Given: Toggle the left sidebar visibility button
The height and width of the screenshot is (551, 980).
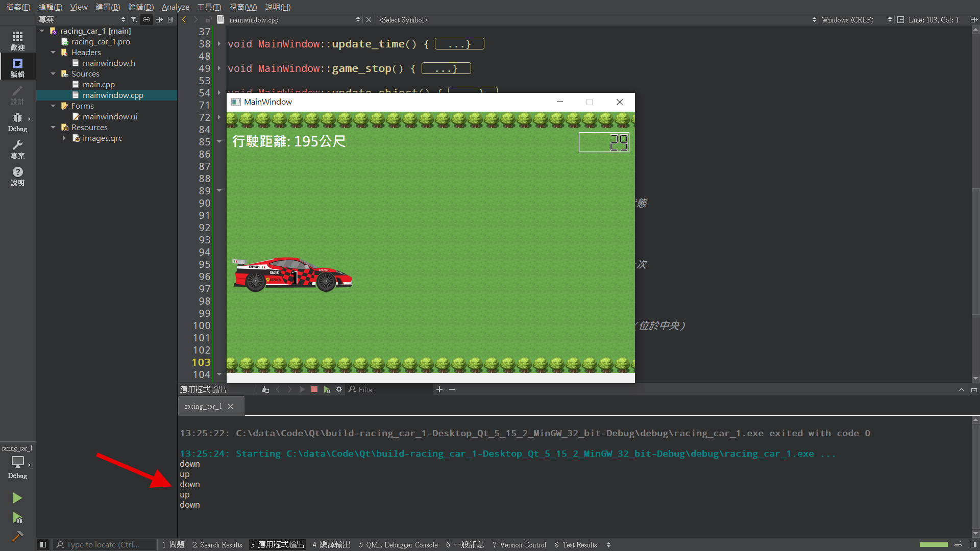Looking at the screenshot, I should [x=43, y=545].
